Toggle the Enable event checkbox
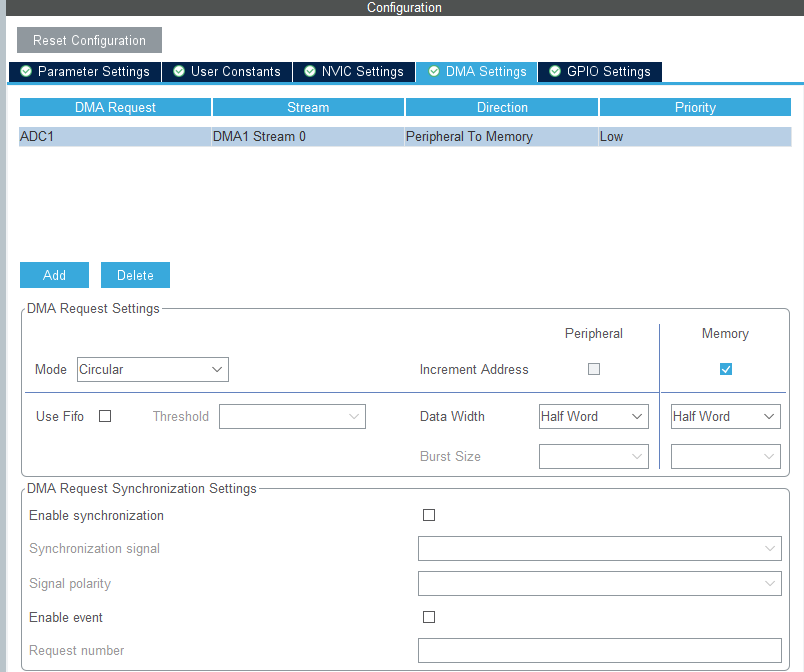This screenshot has width=804, height=672. (x=429, y=617)
